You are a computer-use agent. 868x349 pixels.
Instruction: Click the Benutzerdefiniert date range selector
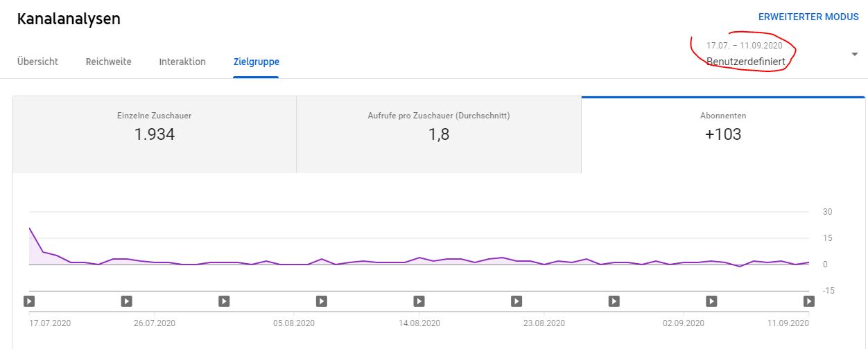(x=745, y=61)
